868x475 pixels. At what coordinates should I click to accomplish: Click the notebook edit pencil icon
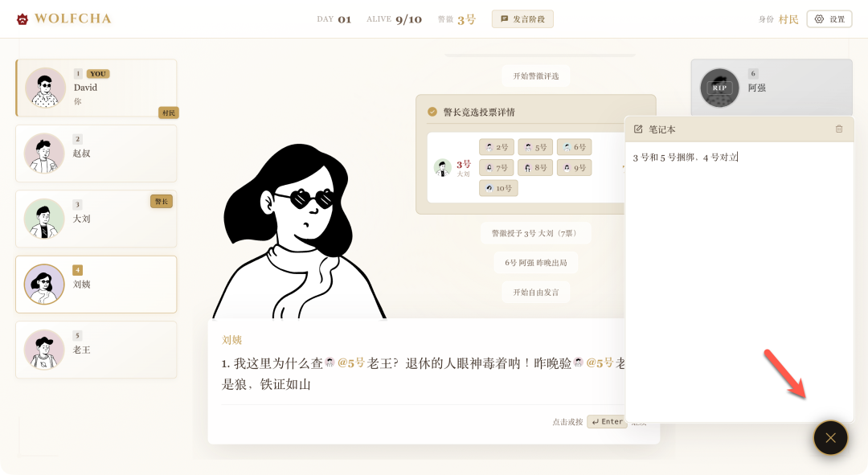click(637, 129)
